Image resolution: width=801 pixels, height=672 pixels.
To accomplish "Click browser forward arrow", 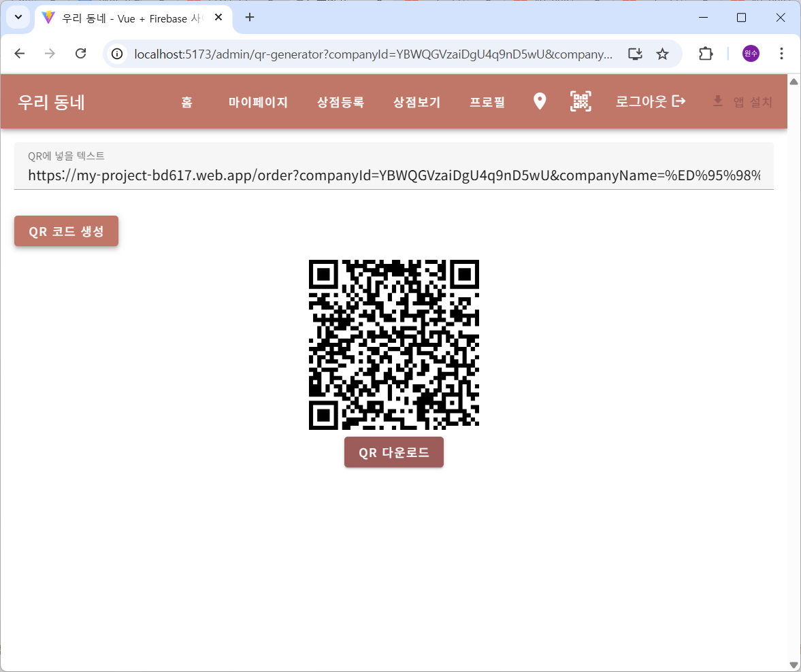I will click(x=50, y=54).
